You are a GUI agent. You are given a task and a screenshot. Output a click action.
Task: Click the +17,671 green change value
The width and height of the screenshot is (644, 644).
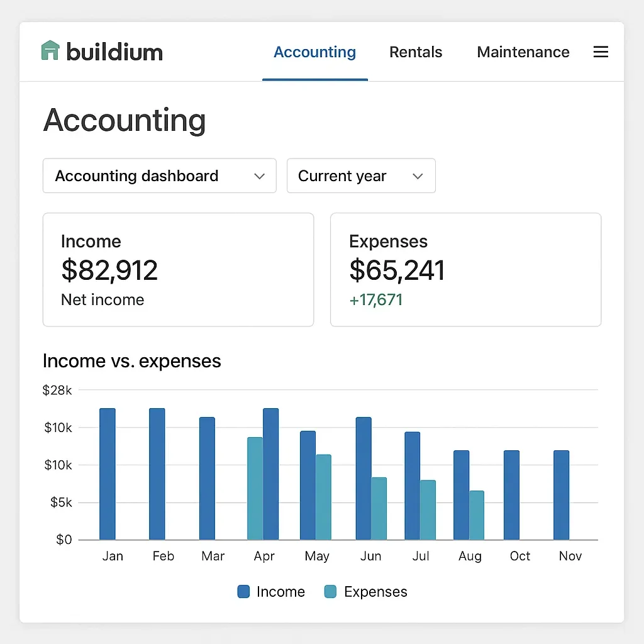pyautogui.click(x=376, y=300)
